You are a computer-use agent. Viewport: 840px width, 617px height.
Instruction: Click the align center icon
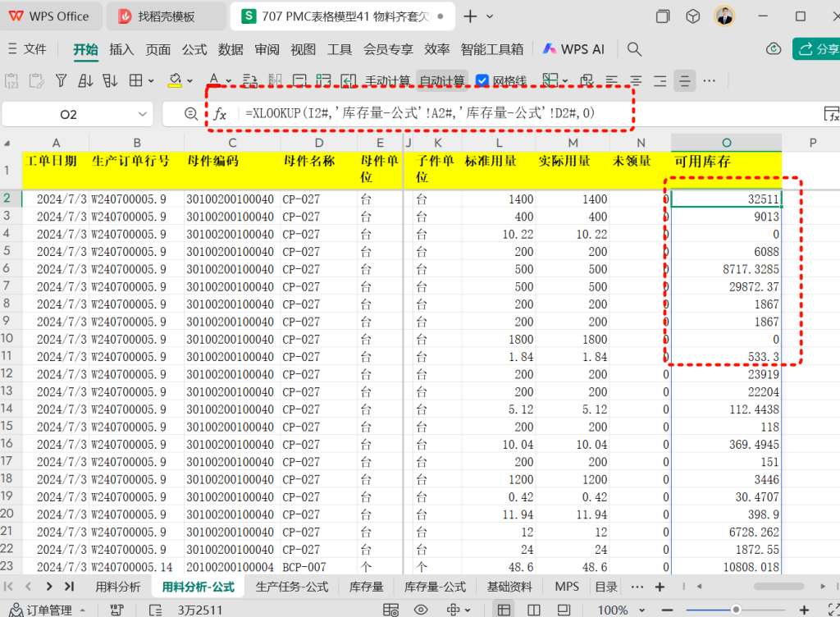tap(636, 81)
